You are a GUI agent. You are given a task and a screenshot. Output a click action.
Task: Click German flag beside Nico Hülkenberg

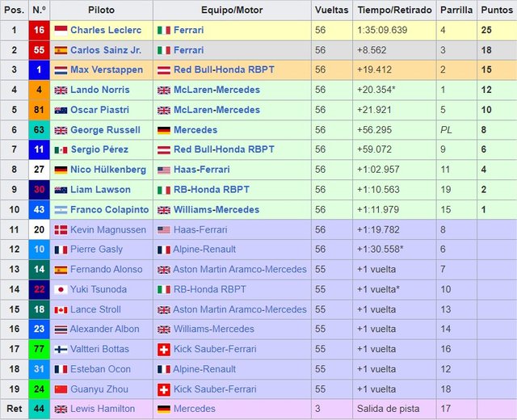[x=61, y=170]
